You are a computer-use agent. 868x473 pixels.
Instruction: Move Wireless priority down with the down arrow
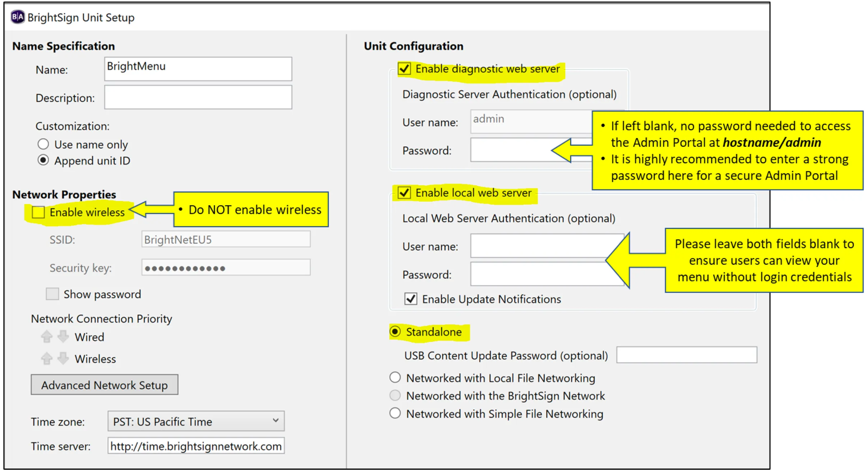pyautogui.click(x=63, y=358)
